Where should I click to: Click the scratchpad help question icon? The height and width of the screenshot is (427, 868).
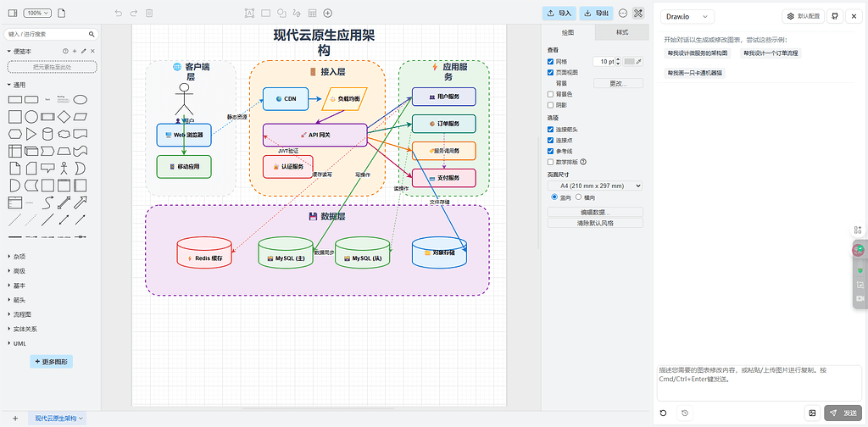point(66,51)
